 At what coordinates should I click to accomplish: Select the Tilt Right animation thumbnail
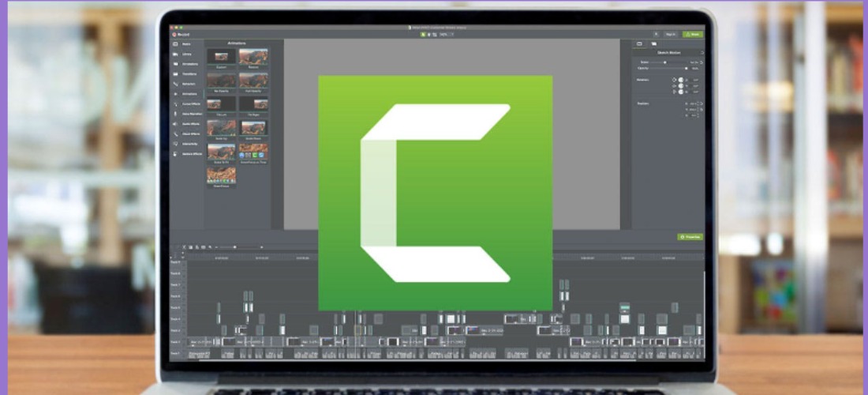(253, 104)
